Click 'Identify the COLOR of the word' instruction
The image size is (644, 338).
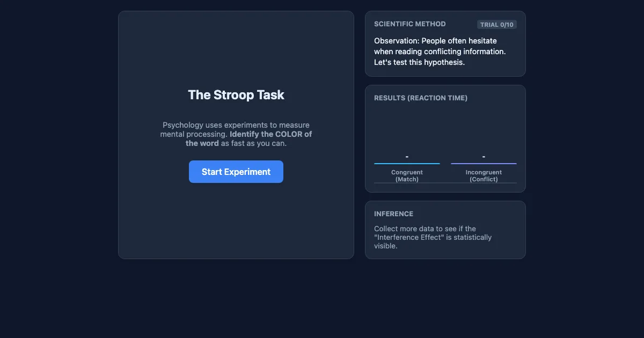[249, 139]
